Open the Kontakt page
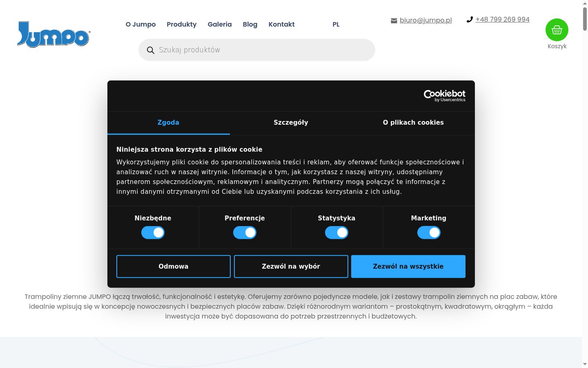 click(x=282, y=25)
